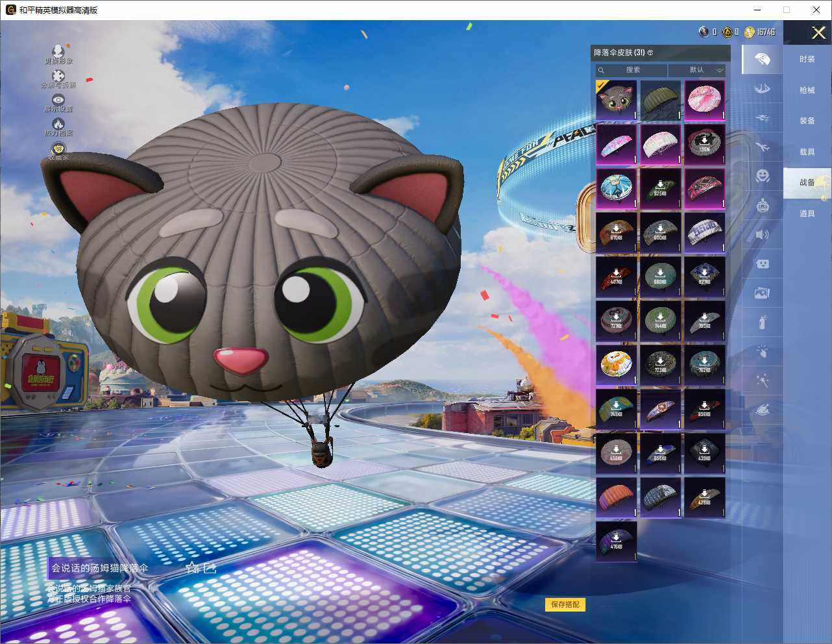The image size is (832, 644).
Task: Download the 727KB dark red round parachute
Action: click(617, 321)
